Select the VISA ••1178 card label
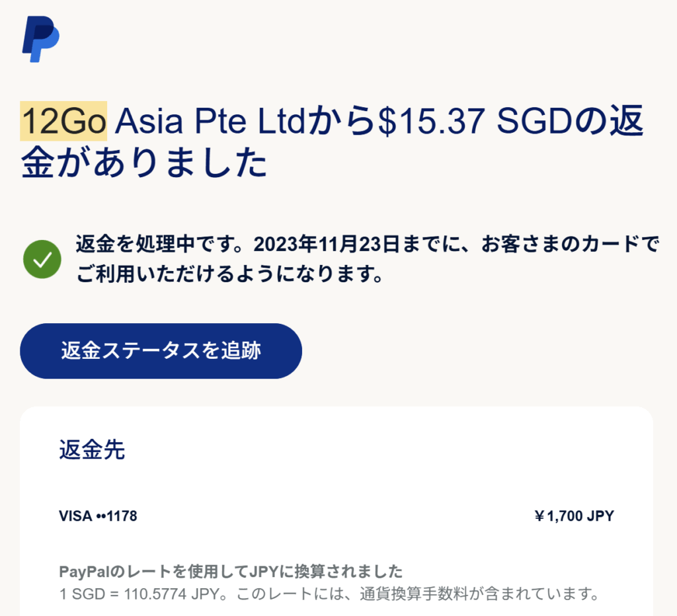The image size is (677, 616). pos(98,516)
